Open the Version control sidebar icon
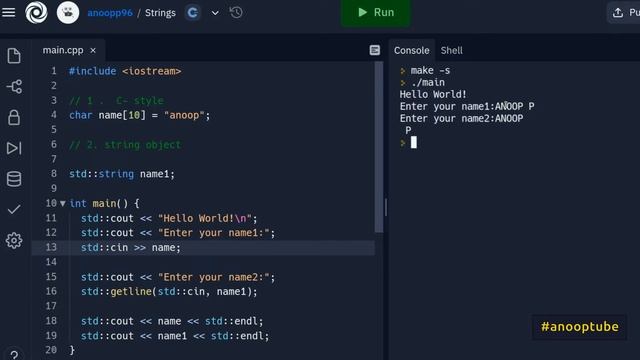 point(14,87)
